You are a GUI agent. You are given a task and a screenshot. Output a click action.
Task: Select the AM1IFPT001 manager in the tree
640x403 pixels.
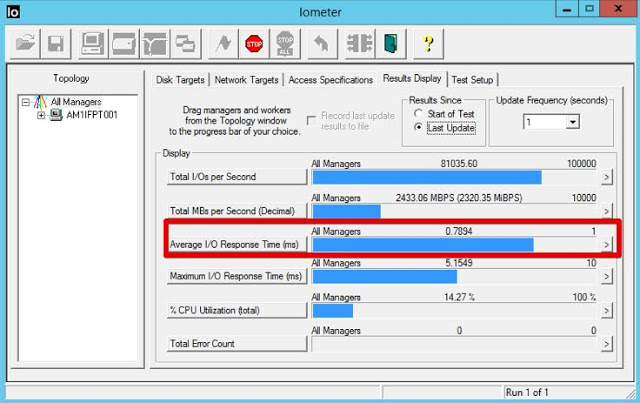coord(92,115)
